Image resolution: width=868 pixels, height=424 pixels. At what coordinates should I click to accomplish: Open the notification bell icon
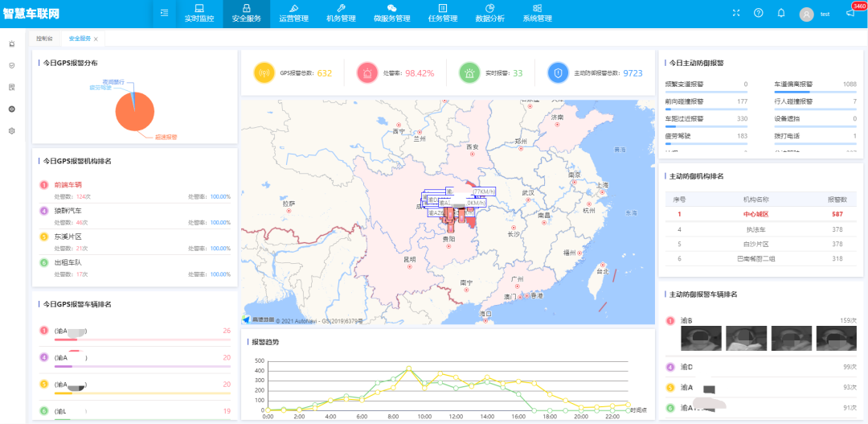pyautogui.click(x=781, y=14)
